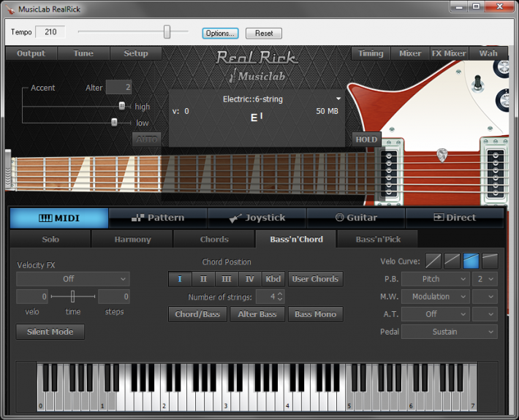Click the MusicLab RealRick title bar icon
The height and width of the screenshot is (420, 519).
10,9
